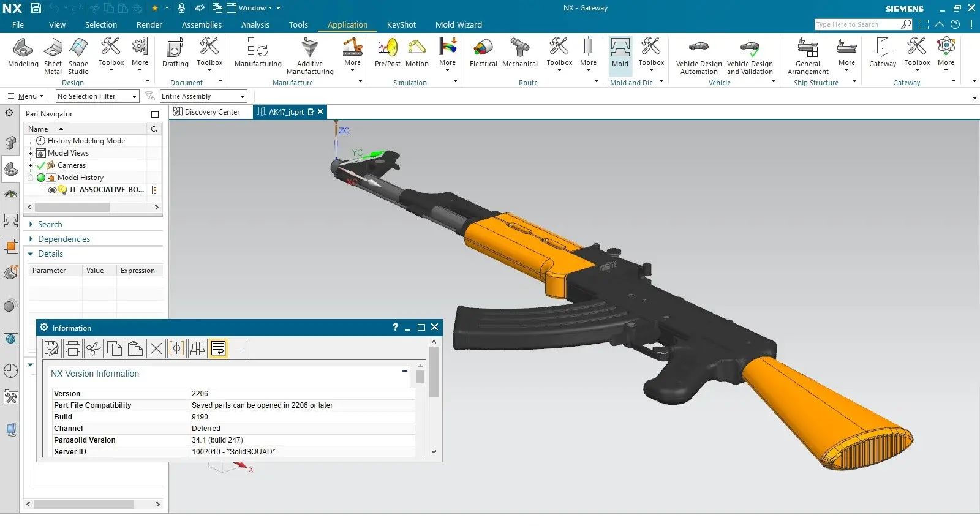Click the Copy icon in Information window
The width and height of the screenshot is (980, 526).
coord(115,348)
